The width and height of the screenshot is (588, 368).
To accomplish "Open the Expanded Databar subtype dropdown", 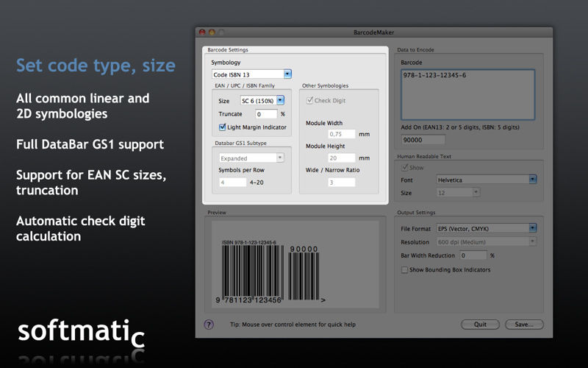I will (x=251, y=158).
